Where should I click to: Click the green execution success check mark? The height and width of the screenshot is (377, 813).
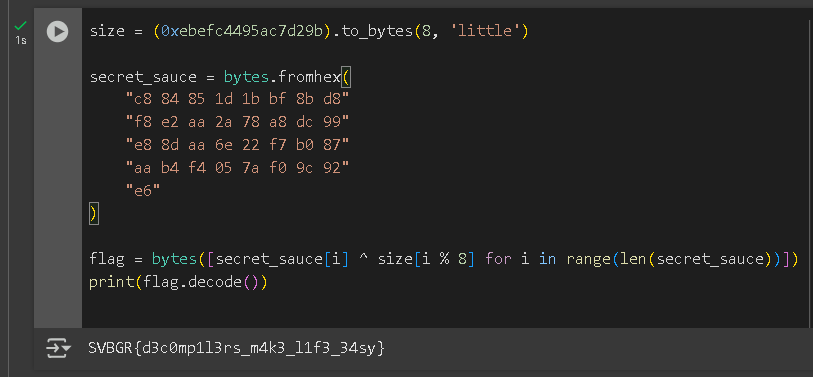(x=21, y=25)
